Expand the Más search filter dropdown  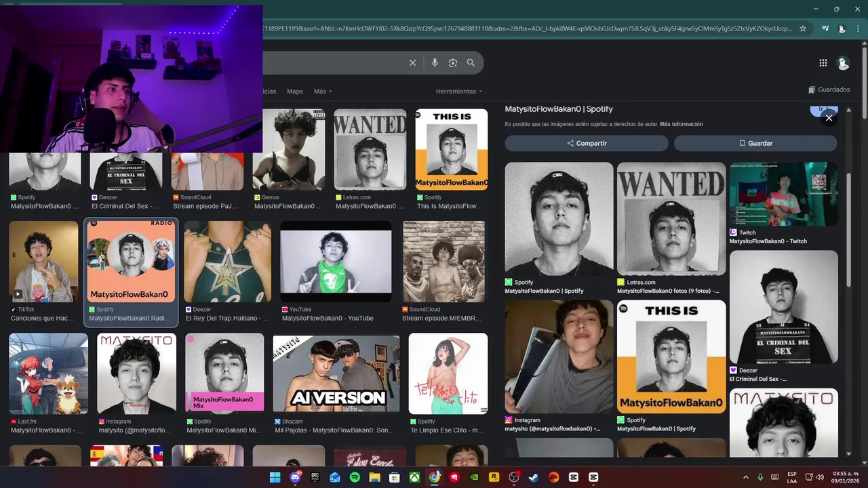coord(323,91)
